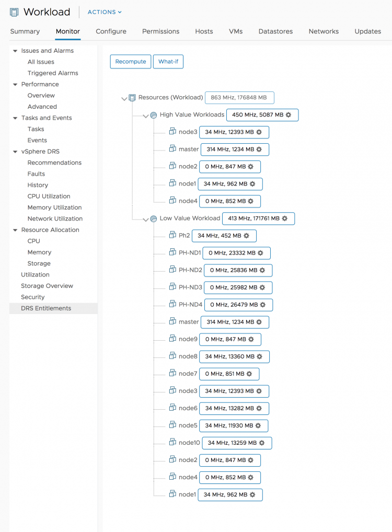Click the What-if button
The image size is (392, 532).
[168, 62]
